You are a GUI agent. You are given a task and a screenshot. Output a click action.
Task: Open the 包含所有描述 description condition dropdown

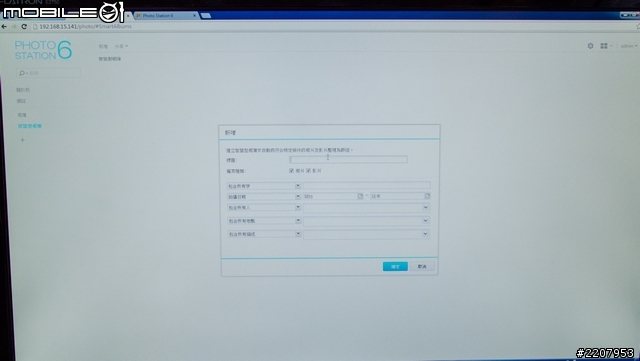coord(264,234)
